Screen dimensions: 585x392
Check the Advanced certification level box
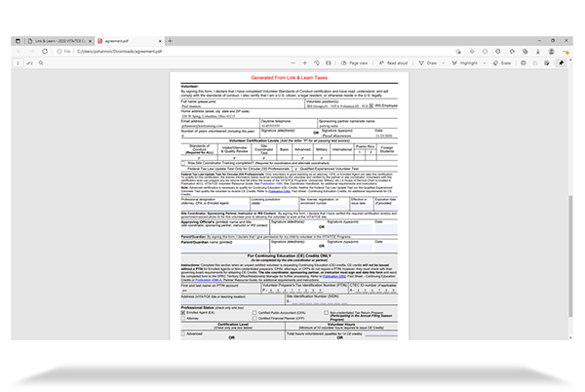coord(183,333)
